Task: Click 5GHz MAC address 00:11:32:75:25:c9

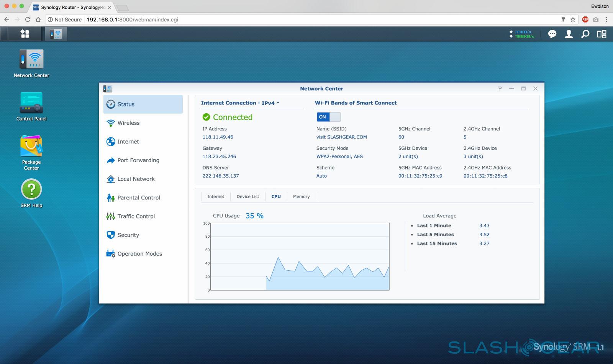Action: coord(420,176)
